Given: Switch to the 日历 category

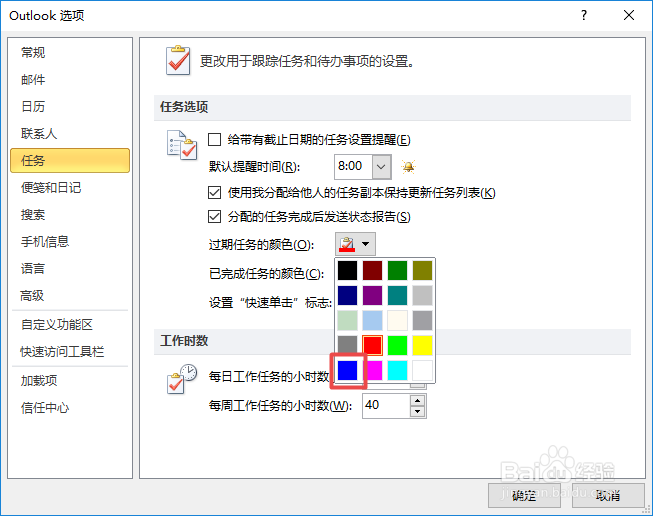Looking at the screenshot, I should click(70, 107).
